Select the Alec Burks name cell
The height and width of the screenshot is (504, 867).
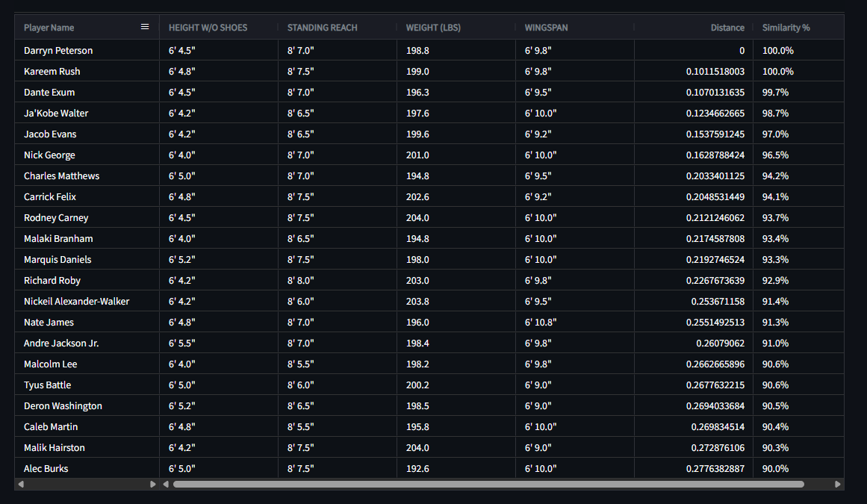point(87,469)
